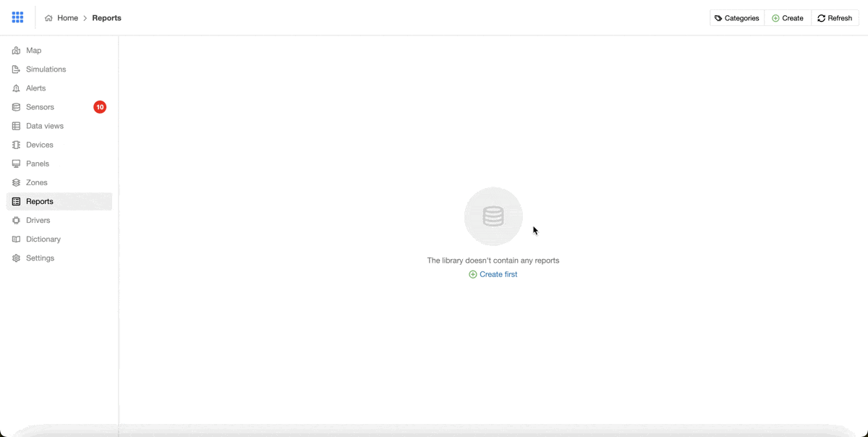Click the Devices chip icon

coord(16,145)
